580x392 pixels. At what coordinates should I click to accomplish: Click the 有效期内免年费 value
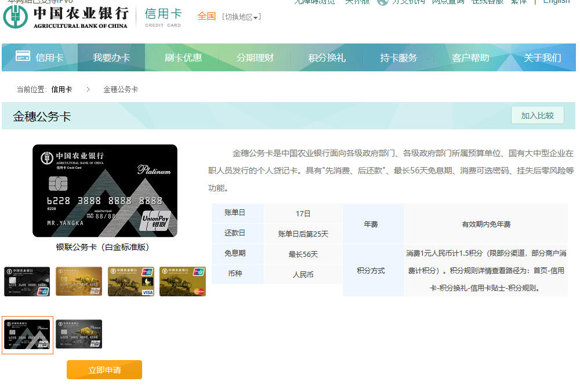coord(486,224)
